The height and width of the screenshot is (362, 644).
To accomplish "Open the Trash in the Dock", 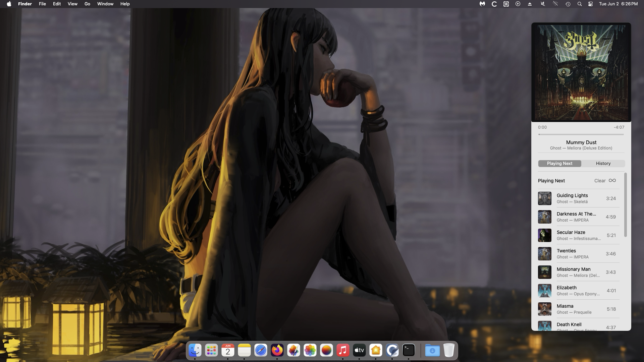I will coord(449,351).
